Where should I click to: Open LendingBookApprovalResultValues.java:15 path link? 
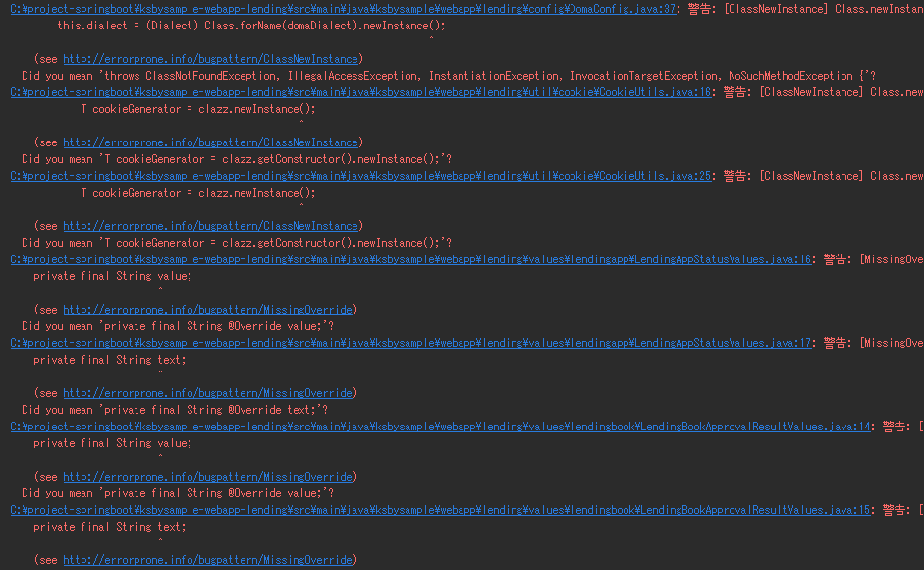[x=440, y=510]
